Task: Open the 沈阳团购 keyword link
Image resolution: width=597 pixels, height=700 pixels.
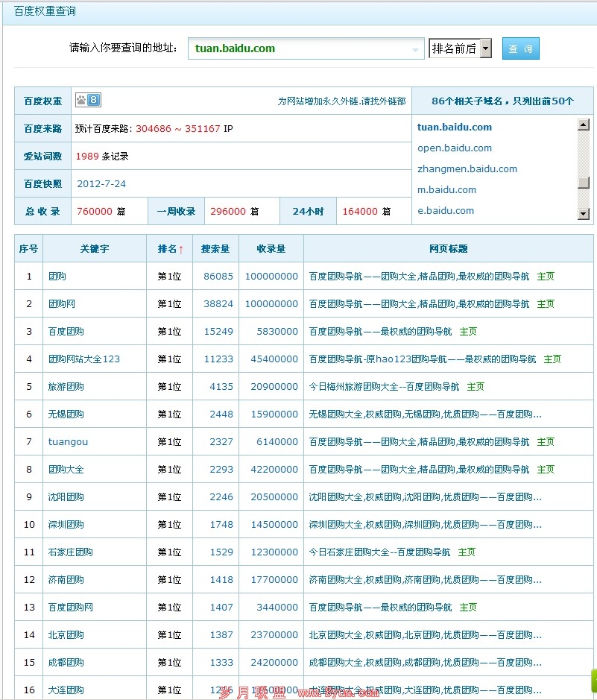Action: click(66, 497)
